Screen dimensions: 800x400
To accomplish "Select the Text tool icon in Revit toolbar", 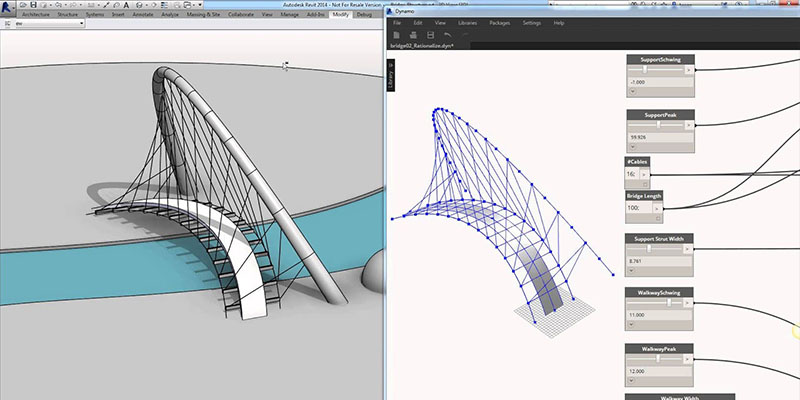I will [x=126, y=5].
